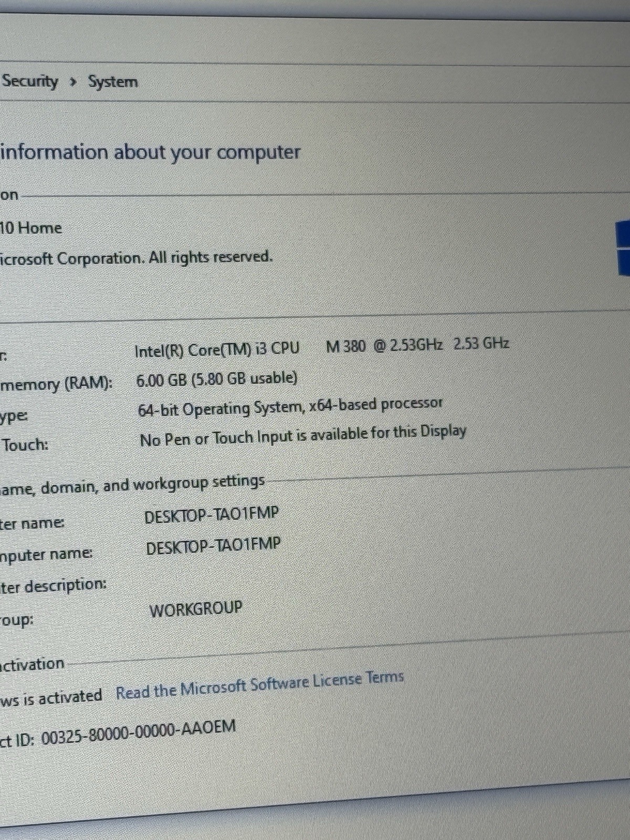The width and height of the screenshot is (630, 840).
Task: Click 'ame, domain, and workgroup settings' section heading
Action: 132,485
